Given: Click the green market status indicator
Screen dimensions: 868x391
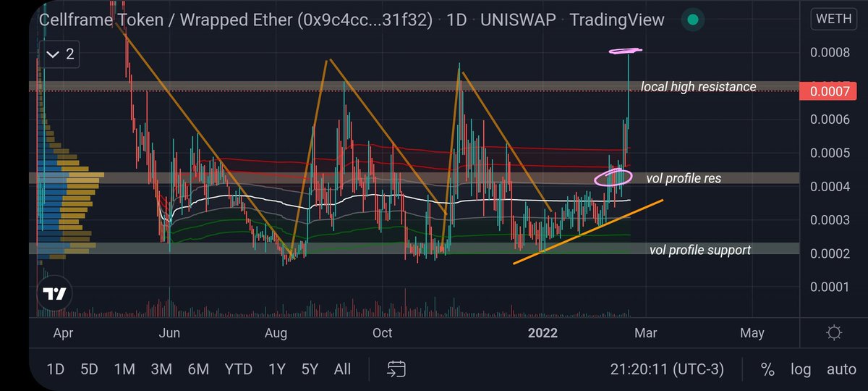Looking at the screenshot, I should [692, 20].
